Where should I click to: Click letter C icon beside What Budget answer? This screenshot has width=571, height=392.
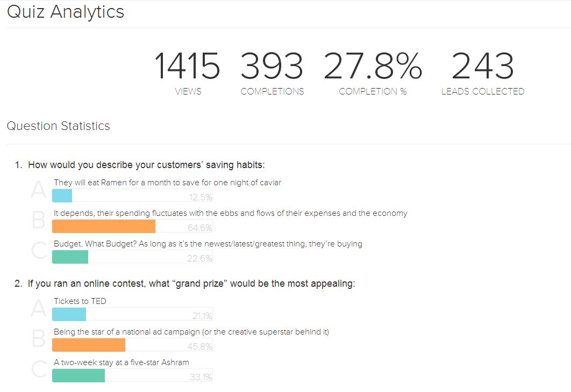click(x=39, y=250)
